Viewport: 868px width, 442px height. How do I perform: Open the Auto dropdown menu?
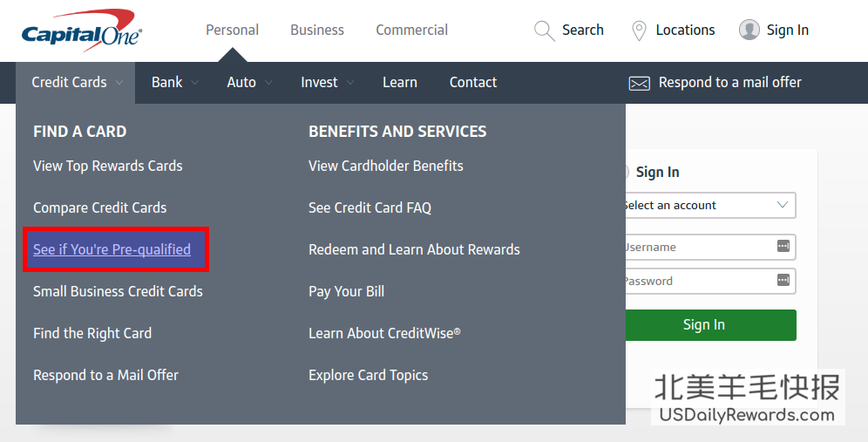pos(249,83)
